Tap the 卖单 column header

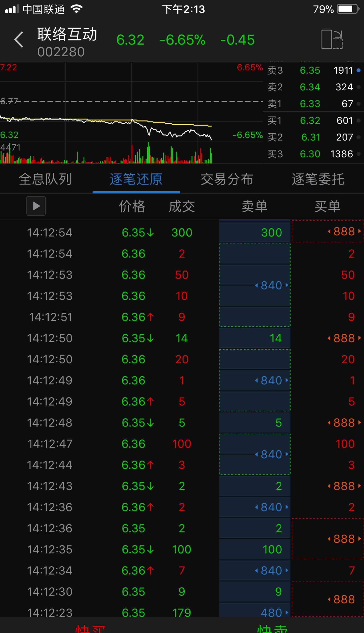[x=255, y=206]
